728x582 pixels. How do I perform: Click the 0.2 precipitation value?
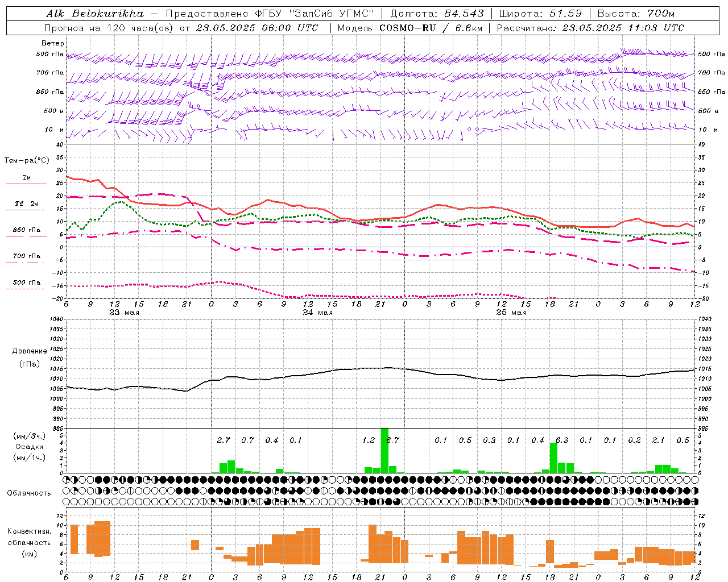(634, 440)
